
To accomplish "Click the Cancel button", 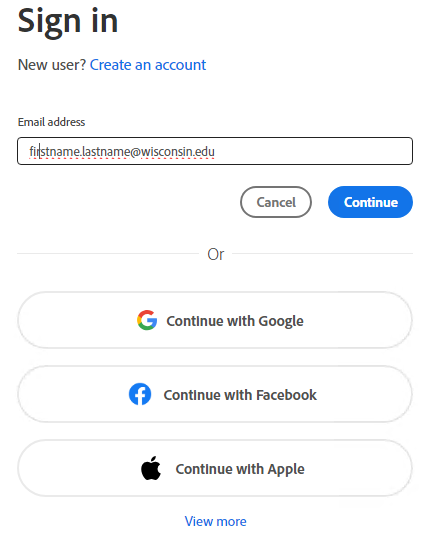I will click(276, 202).
